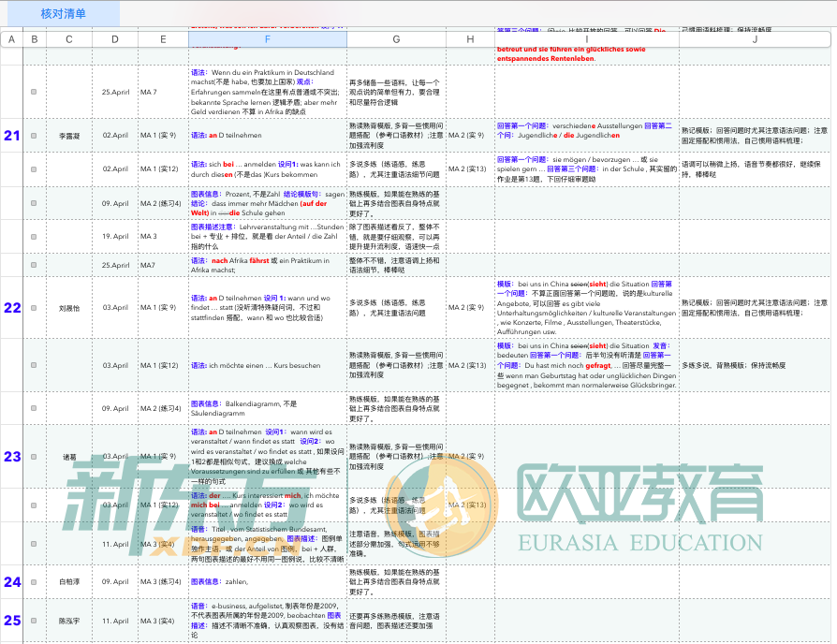
Task: Select the '整体不不错，注意语调上扬' feedback cell
Action: click(397, 265)
